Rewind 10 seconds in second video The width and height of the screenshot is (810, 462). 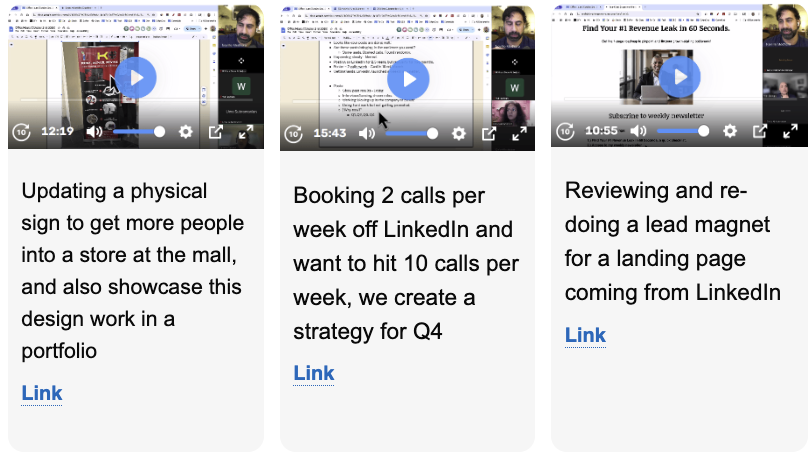(x=294, y=132)
